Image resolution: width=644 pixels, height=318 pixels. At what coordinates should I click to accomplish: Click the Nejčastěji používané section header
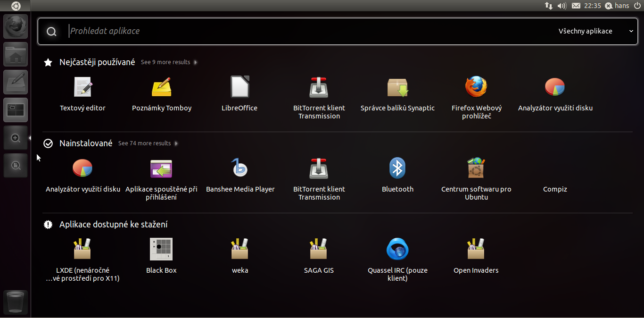click(97, 62)
